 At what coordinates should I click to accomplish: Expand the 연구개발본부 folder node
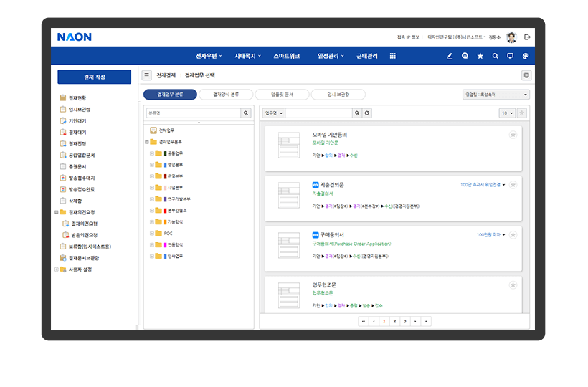[x=151, y=199]
